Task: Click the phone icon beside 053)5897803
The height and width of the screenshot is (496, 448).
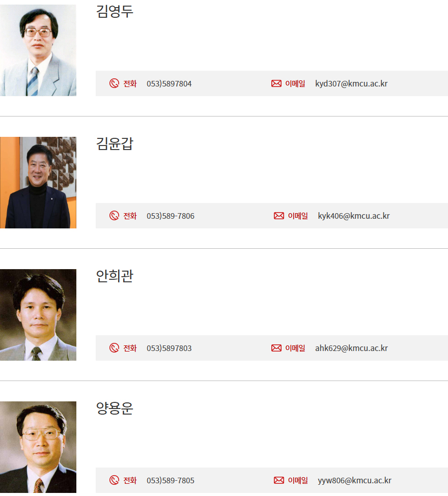Action: click(114, 348)
